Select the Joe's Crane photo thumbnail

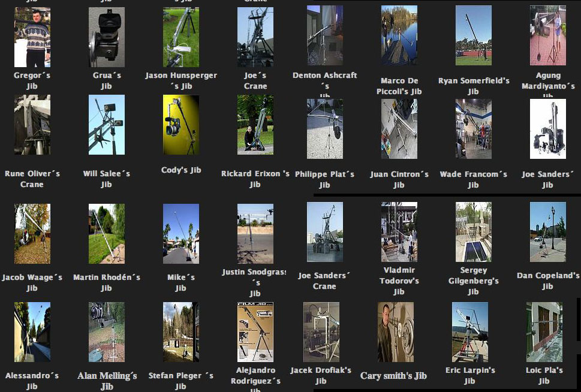tap(255, 37)
